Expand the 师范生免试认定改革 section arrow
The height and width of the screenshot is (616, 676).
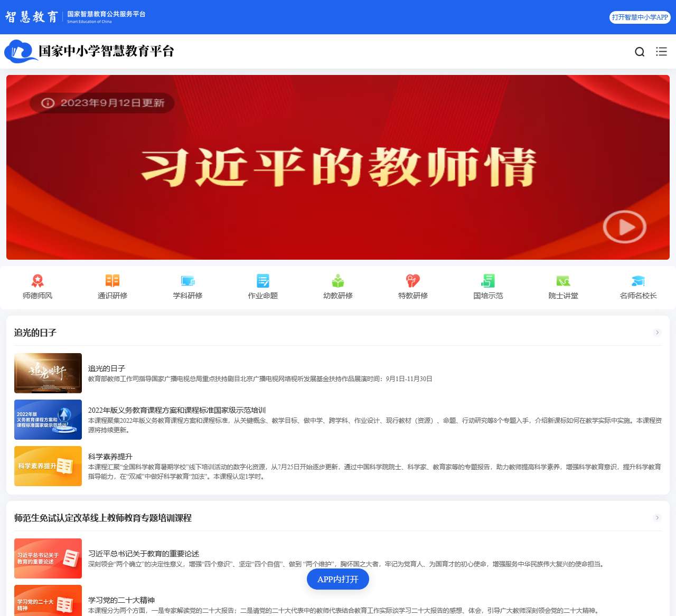[x=658, y=518]
